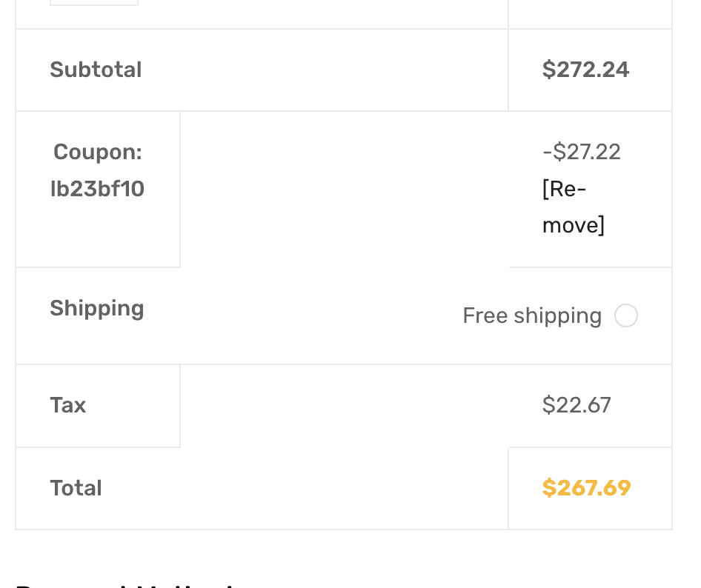Click the Tax row label
Image resolution: width=701 pixels, height=588 pixels.
click(x=67, y=405)
